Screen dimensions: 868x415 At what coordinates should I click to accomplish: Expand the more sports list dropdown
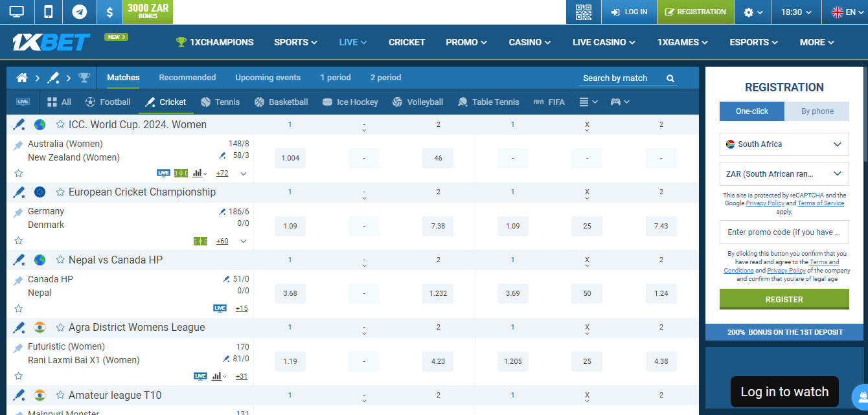[588, 102]
